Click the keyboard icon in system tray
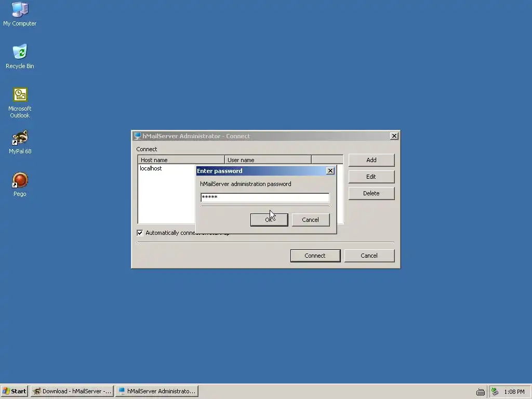Screen dimensions: 532x399 (481, 392)
